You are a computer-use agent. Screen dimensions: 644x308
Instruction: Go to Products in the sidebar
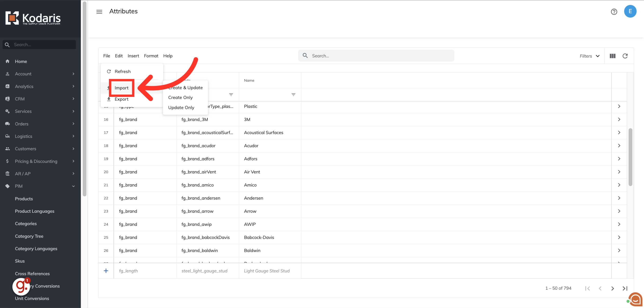click(x=24, y=199)
